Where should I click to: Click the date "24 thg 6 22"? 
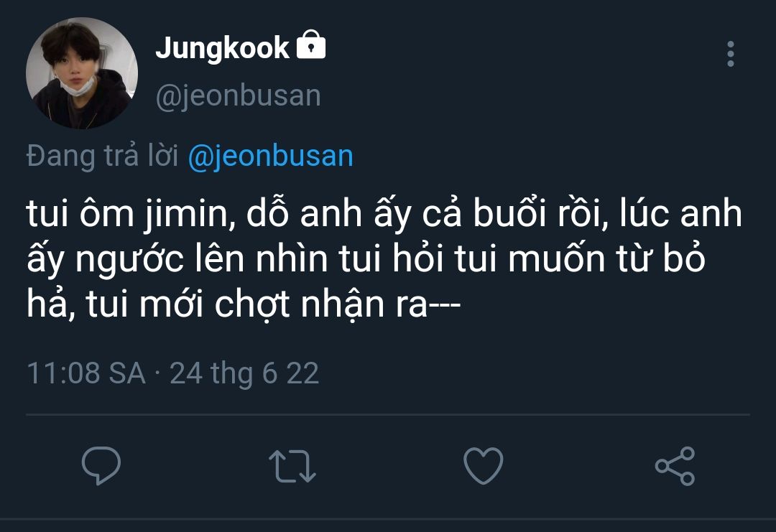[244, 373]
